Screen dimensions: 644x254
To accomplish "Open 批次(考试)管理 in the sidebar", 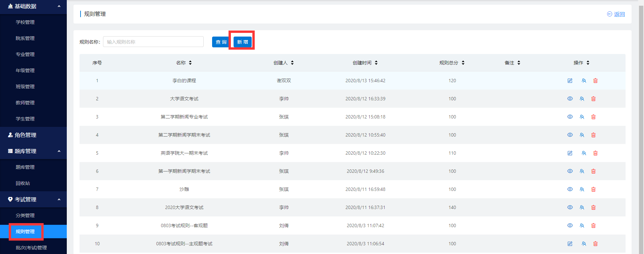I will 31,248.
